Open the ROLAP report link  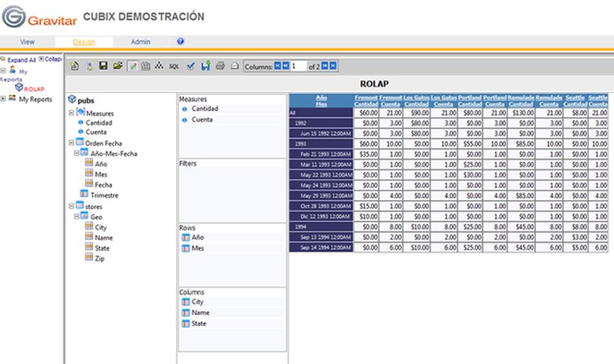pos(34,89)
